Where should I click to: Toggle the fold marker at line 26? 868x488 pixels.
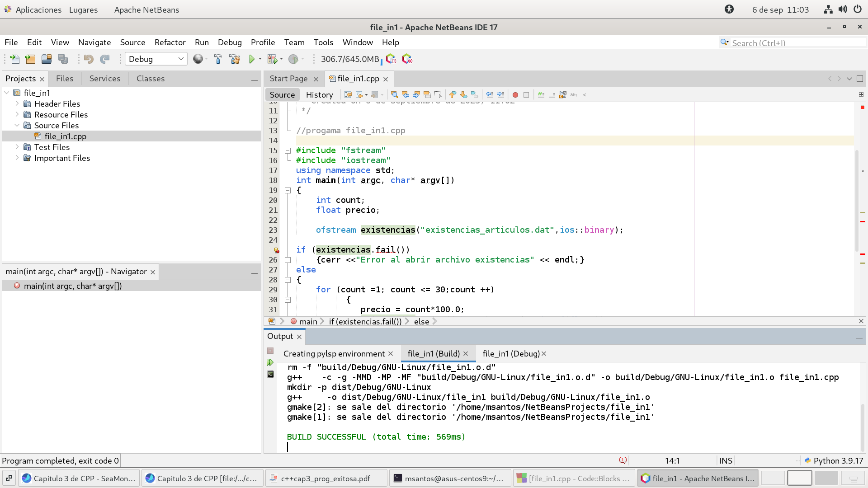click(x=288, y=260)
